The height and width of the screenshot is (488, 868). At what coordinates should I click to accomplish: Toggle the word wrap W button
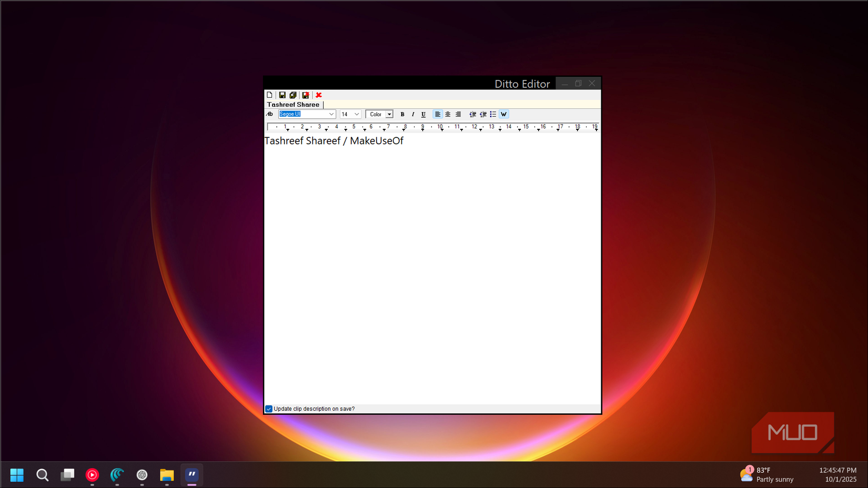[x=503, y=114]
